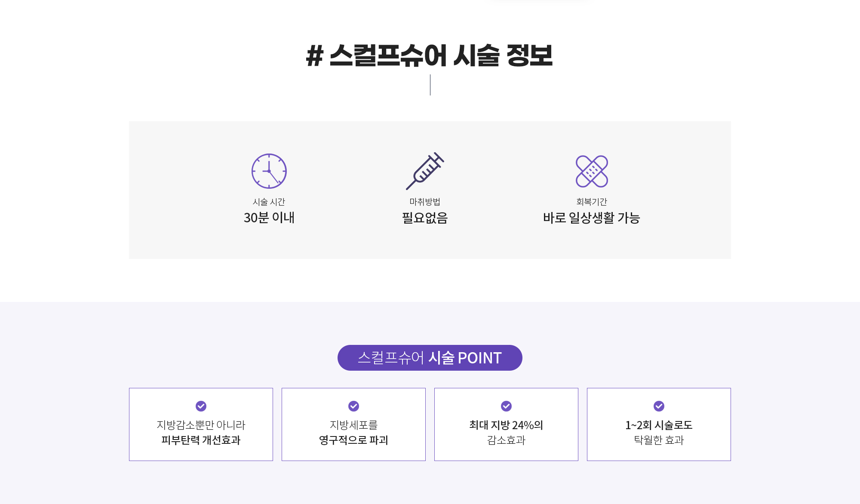Click the checkmark icon above 1~2회 시술로도
Screen dimensions: 860x504
tap(659, 406)
